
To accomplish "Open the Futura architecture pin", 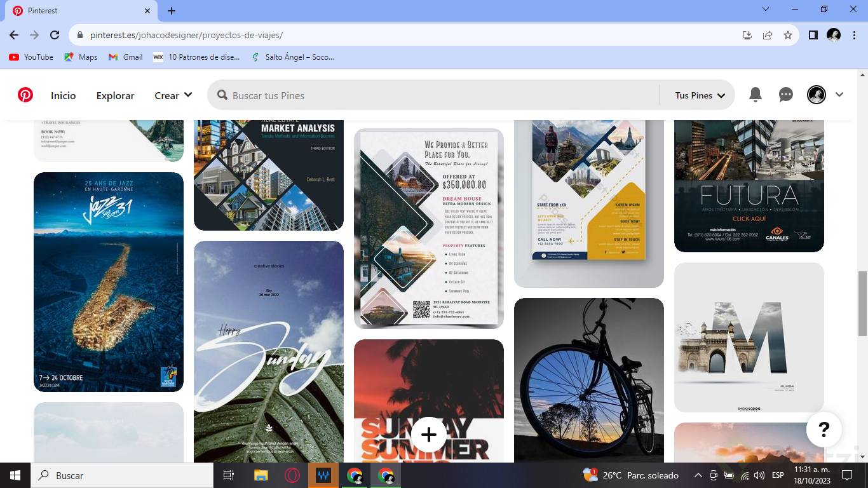I will pyautogui.click(x=749, y=186).
